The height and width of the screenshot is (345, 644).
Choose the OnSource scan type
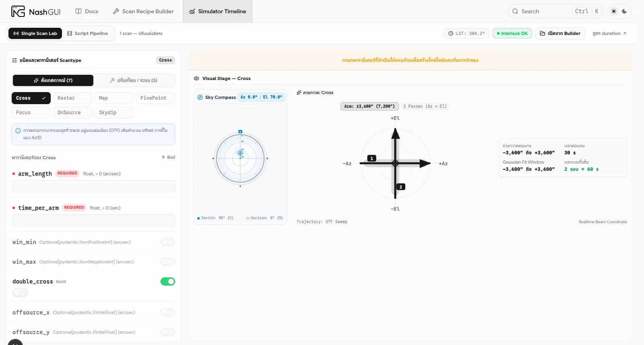[72, 113]
